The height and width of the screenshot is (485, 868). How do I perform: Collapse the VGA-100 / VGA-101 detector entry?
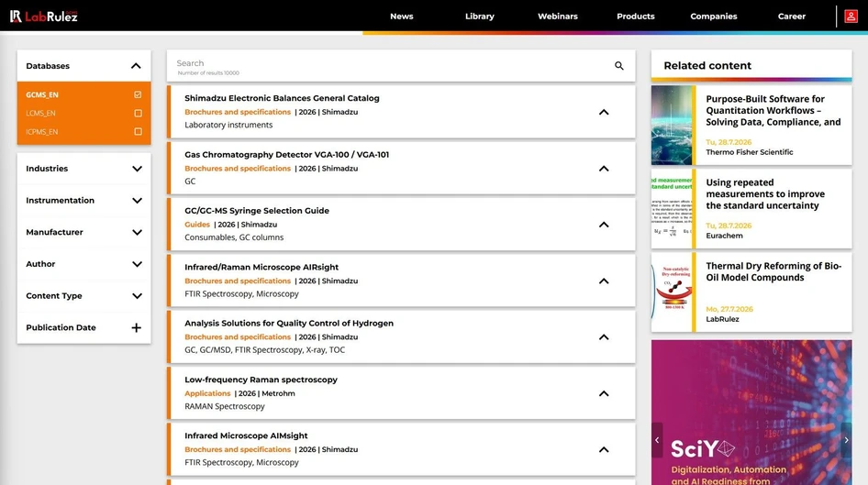coord(604,169)
